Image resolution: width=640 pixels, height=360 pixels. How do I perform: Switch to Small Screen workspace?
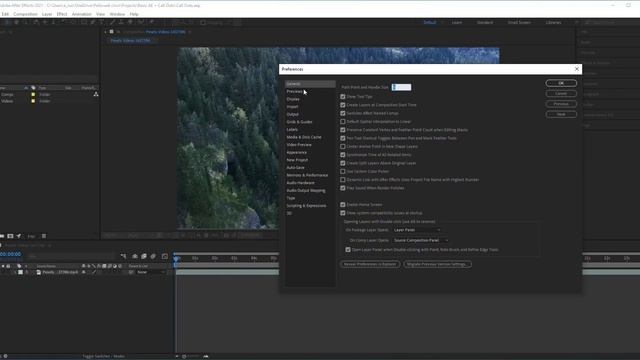pos(519,22)
